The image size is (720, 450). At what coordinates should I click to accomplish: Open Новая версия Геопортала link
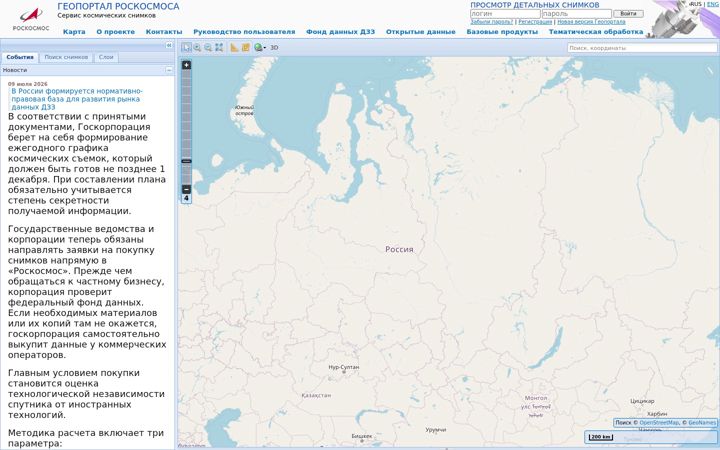tap(591, 22)
